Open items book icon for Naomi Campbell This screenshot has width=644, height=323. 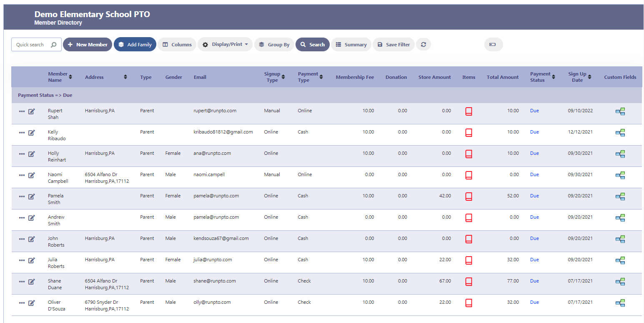[x=469, y=175]
